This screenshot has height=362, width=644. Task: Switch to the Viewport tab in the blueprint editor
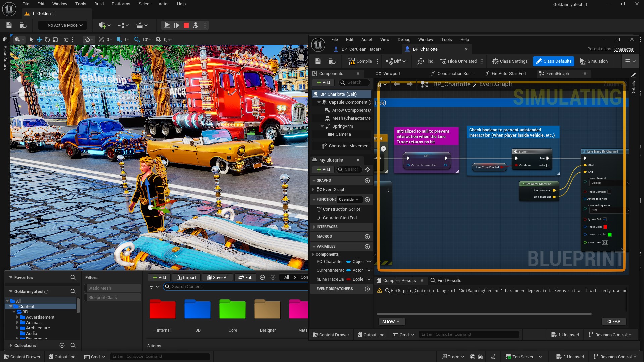391,73
